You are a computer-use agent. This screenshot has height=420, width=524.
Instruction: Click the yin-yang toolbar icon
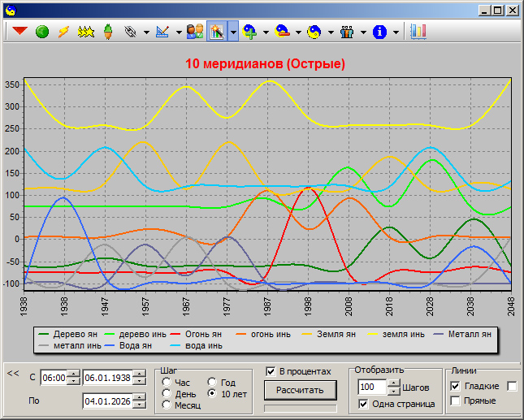click(x=314, y=32)
